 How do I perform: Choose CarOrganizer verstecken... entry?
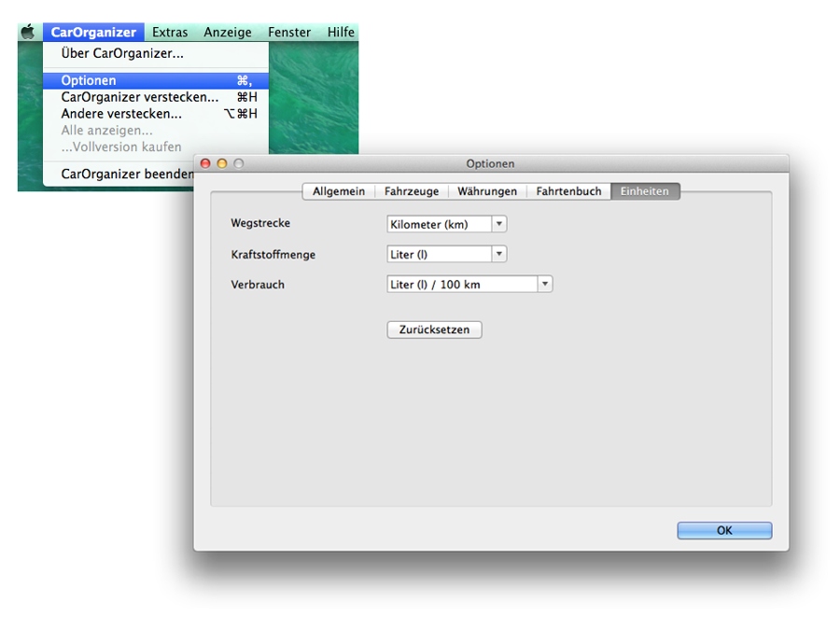click(x=140, y=97)
